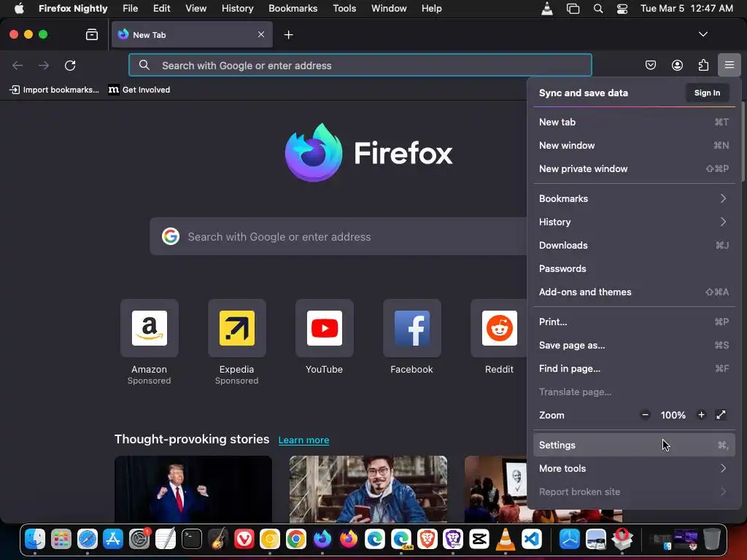Click the Learn more link

click(x=303, y=440)
